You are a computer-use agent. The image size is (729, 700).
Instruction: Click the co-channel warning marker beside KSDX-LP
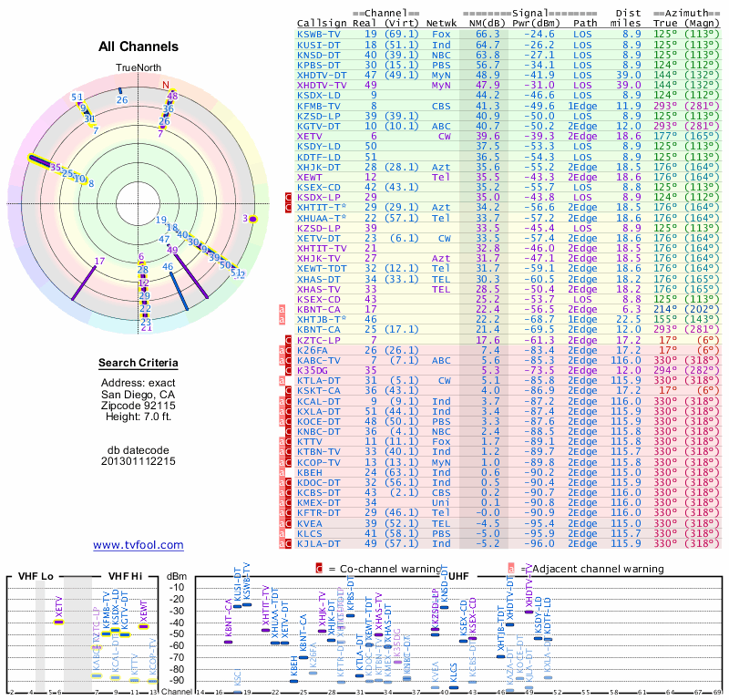pos(288,197)
